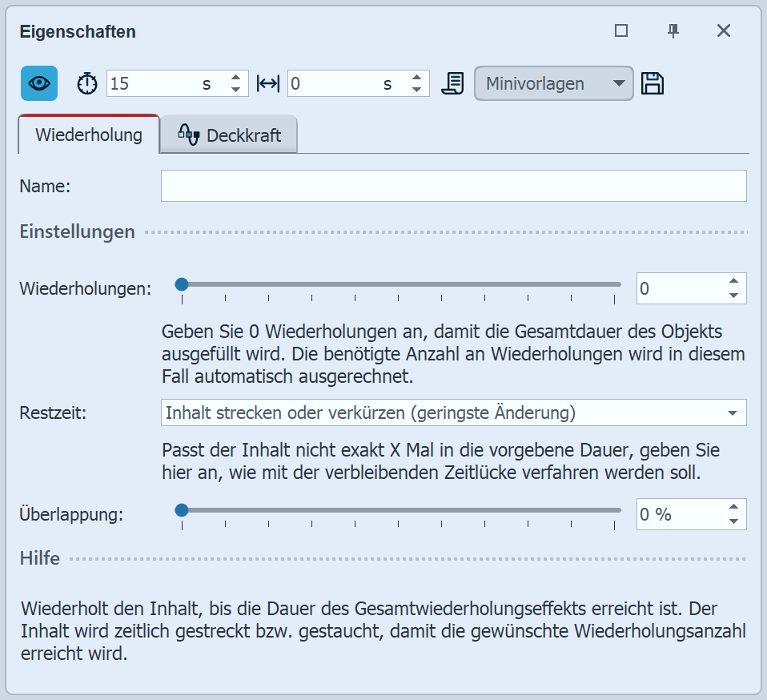767x700 pixels.
Task: Pin the Eigenschaften panel
Action: point(673,31)
